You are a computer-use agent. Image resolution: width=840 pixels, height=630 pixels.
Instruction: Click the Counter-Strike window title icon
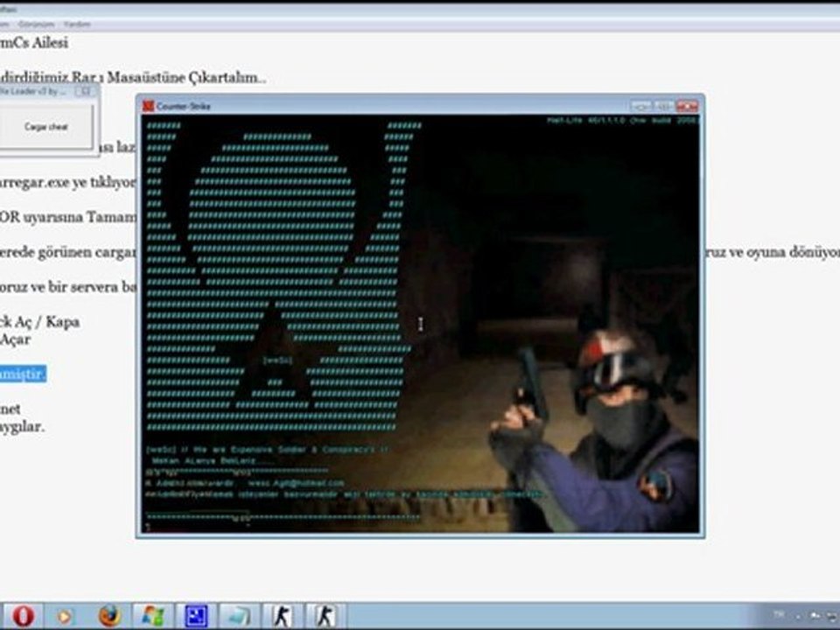pyautogui.click(x=149, y=106)
